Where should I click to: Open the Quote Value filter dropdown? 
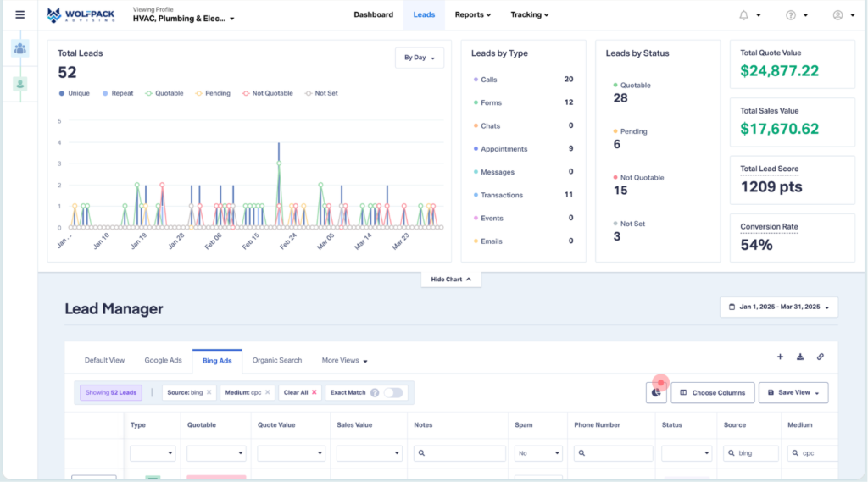tap(291, 452)
